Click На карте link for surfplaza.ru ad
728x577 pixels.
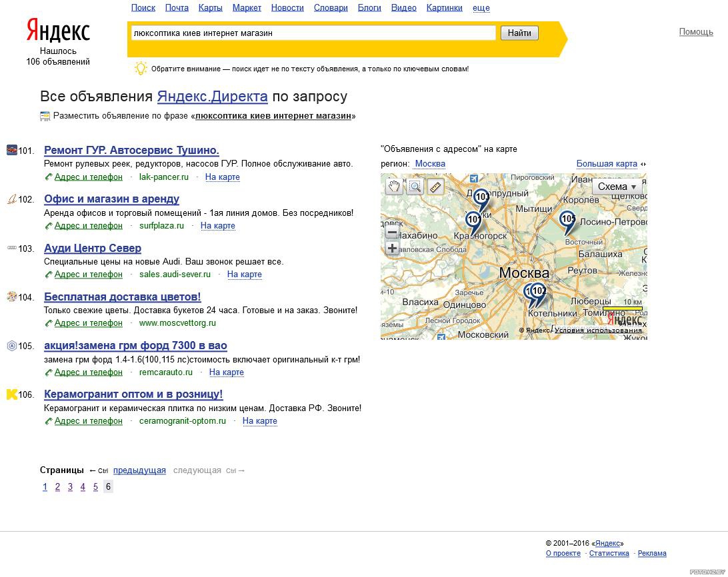(x=218, y=226)
